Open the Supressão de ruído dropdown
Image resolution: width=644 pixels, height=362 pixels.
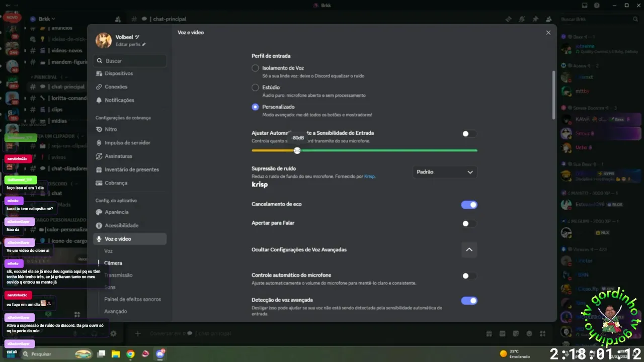[x=445, y=172]
